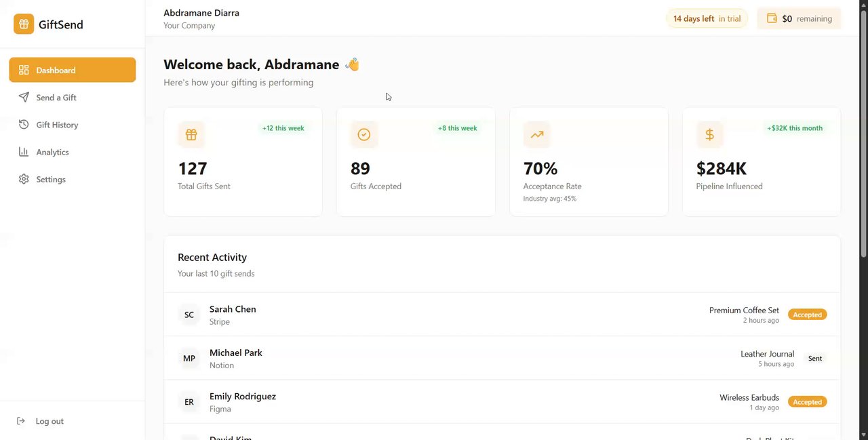Click the Abdramane Diarra user name in header

tap(201, 13)
